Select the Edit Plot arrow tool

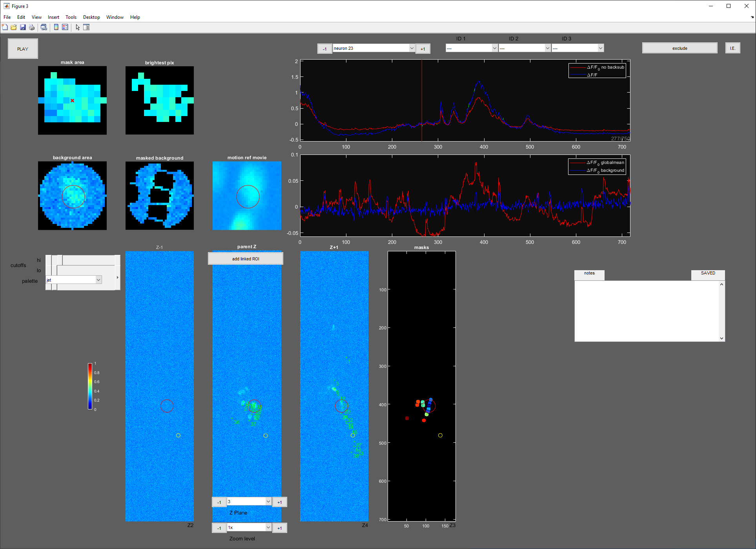[78, 27]
